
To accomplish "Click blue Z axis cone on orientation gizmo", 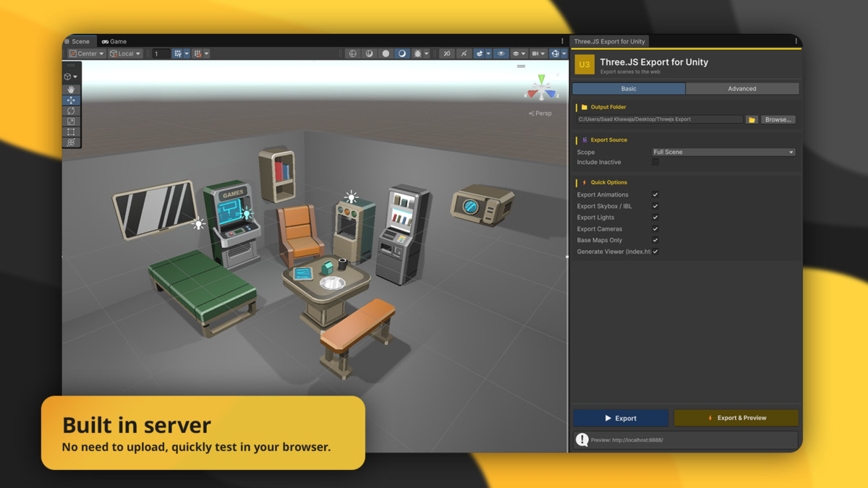I will click(x=551, y=94).
